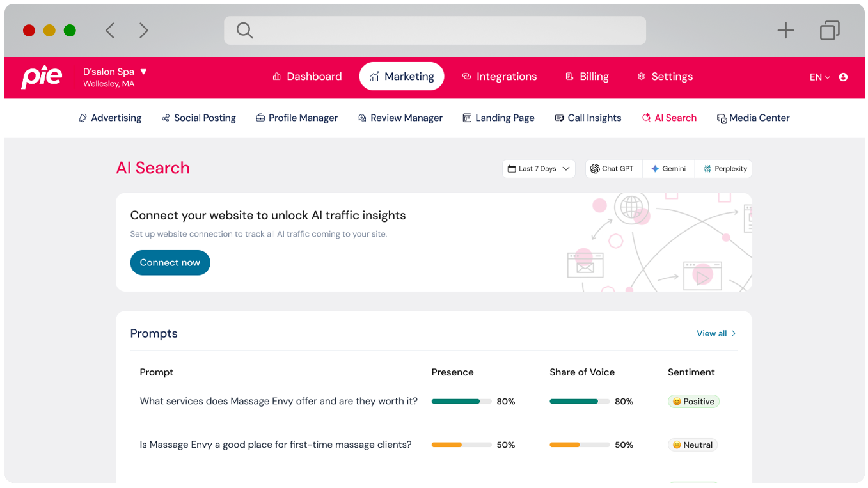
Task: Open prompt about first-time massage clients
Action: 276,445
